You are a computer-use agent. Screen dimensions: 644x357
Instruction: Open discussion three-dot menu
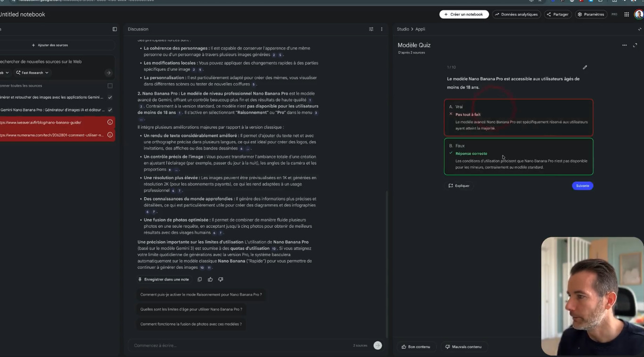click(x=382, y=29)
